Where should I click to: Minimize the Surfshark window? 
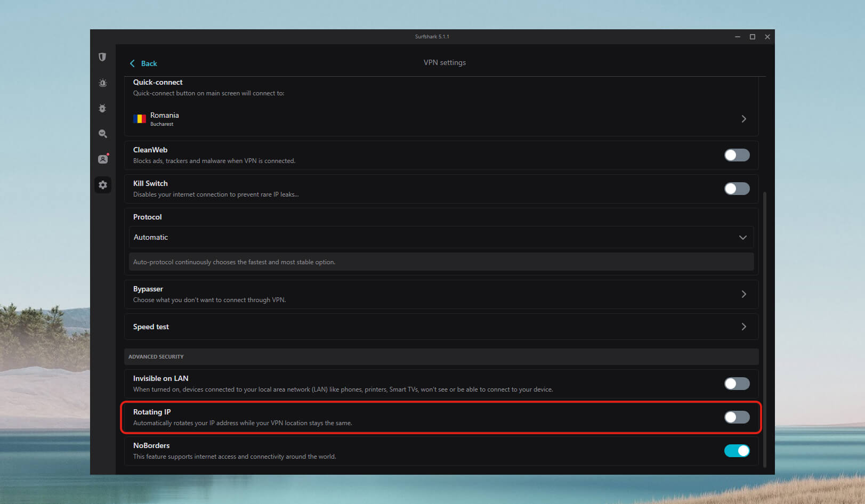point(738,37)
